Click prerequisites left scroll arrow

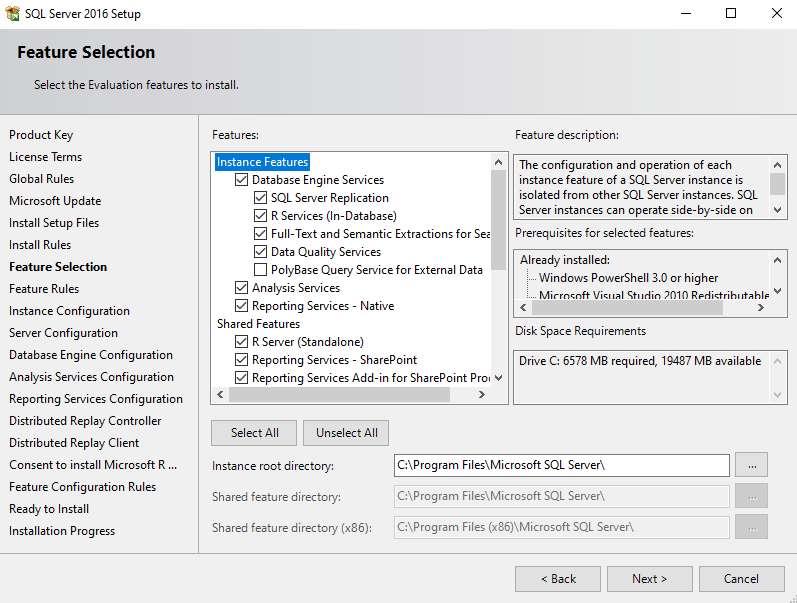pyautogui.click(x=524, y=308)
